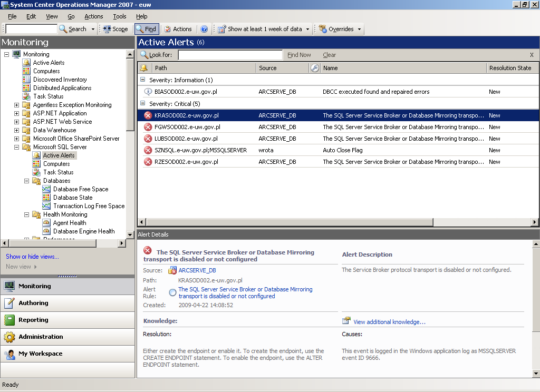Close the find bar with the X
The image size is (540, 392).
point(532,55)
